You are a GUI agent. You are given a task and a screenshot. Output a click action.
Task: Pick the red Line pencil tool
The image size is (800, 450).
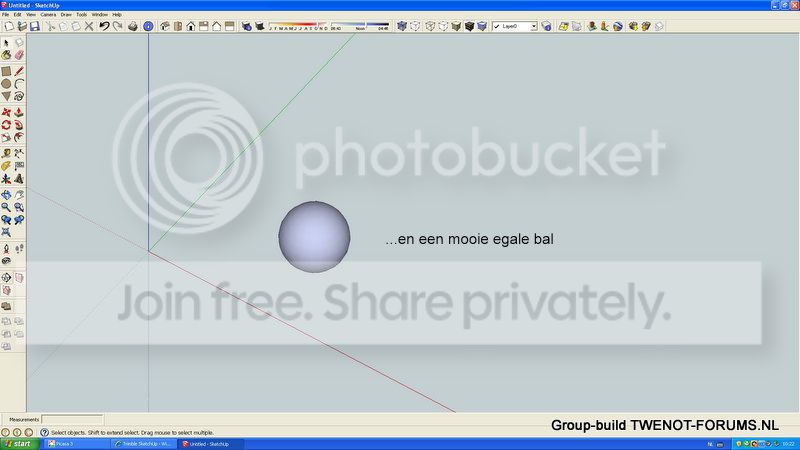coord(19,71)
